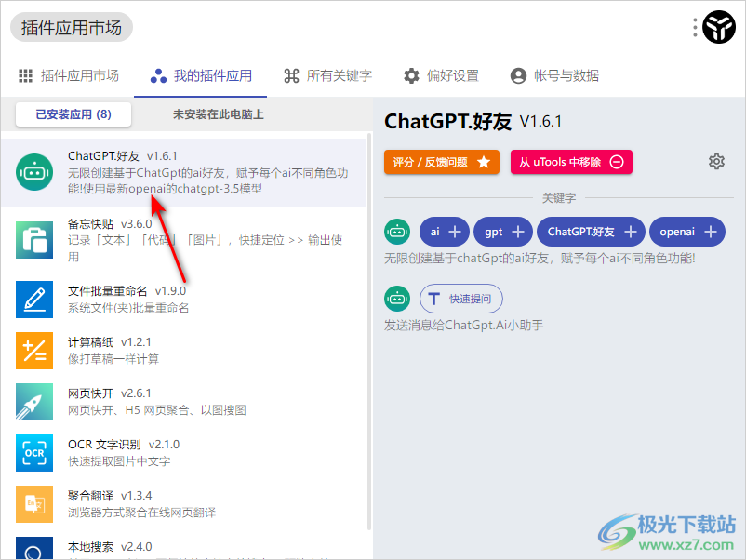Click the plus on the gpt keyword
The width and height of the screenshot is (746, 560).
518,232
